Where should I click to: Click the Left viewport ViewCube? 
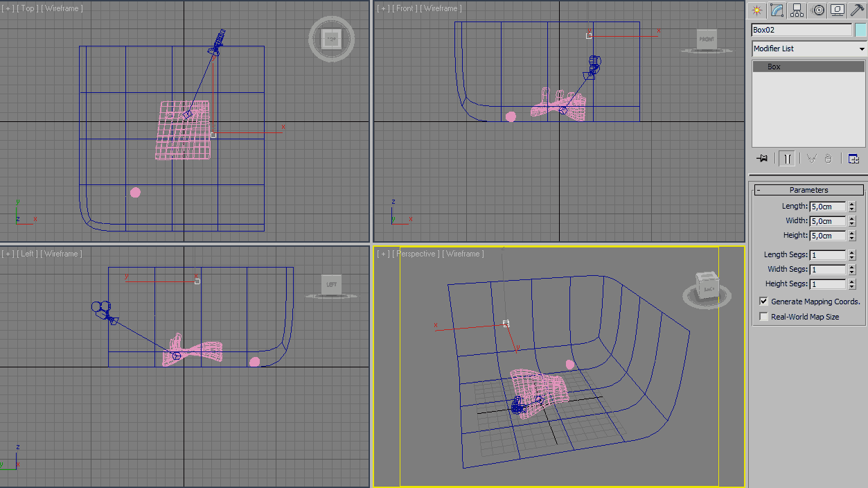point(331,286)
